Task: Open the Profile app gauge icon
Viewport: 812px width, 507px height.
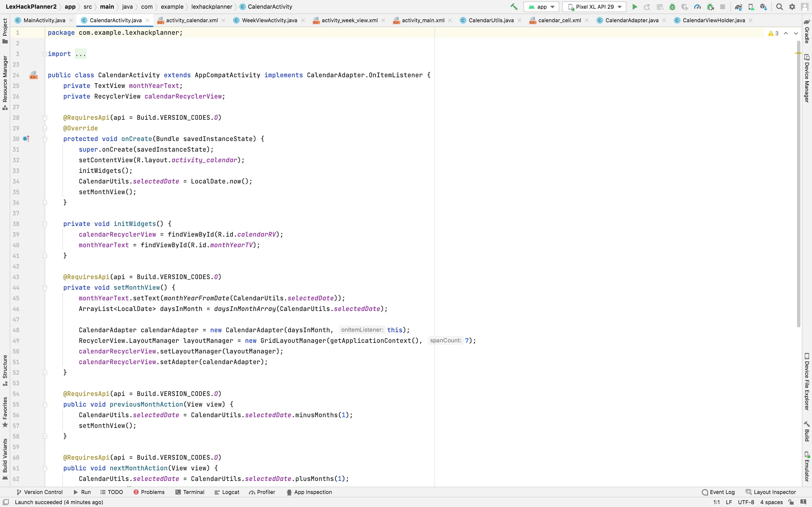Action: (697, 7)
